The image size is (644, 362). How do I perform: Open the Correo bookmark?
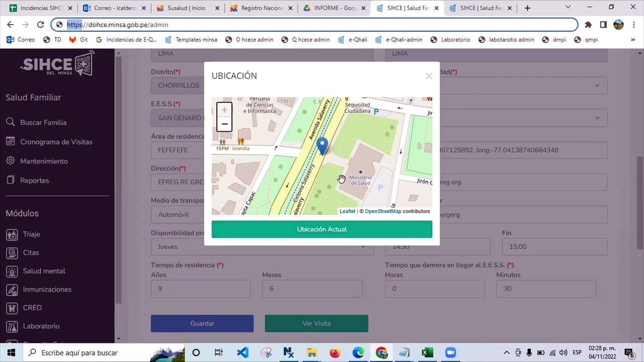(x=21, y=40)
